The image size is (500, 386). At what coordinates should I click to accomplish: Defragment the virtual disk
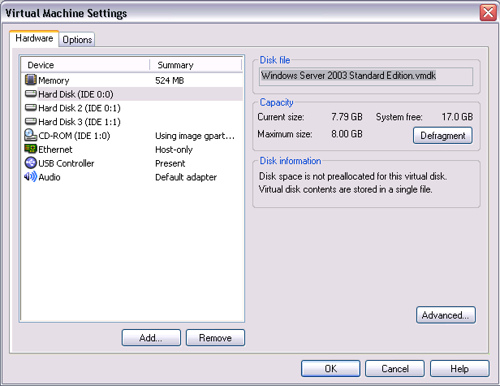(443, 136)
